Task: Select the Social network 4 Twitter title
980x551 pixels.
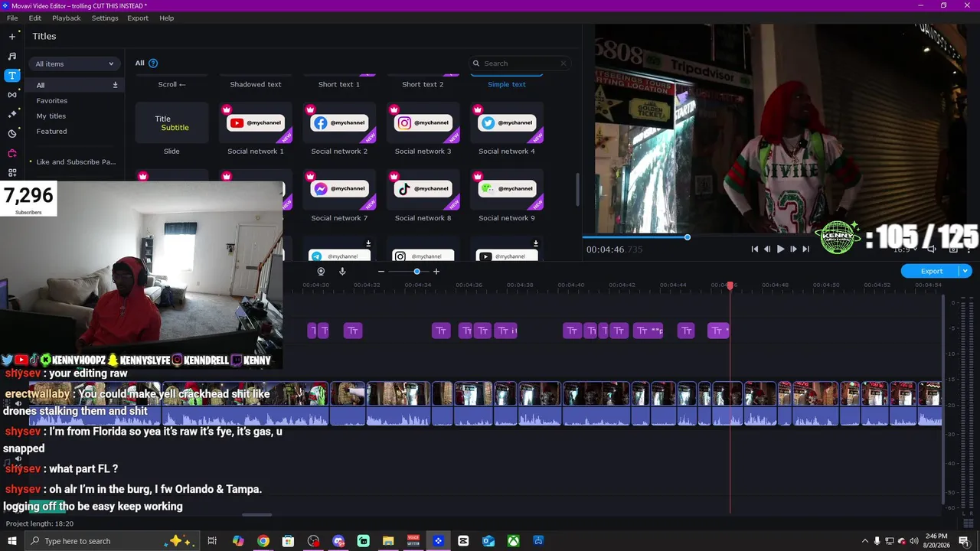Action: tap(507, 122)
